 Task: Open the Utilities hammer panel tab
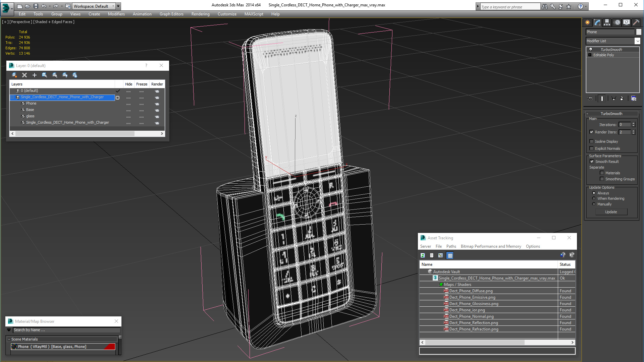(x=636, y=22)
